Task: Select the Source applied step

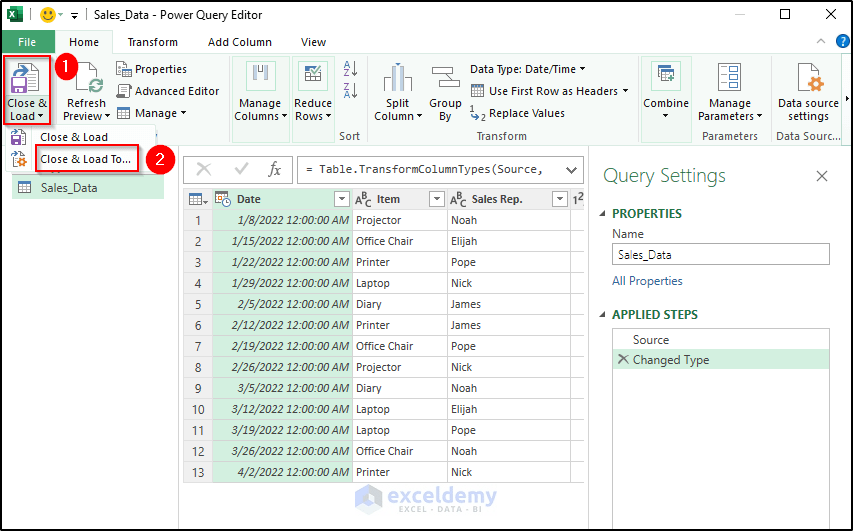Action: [x=721, y=339]
